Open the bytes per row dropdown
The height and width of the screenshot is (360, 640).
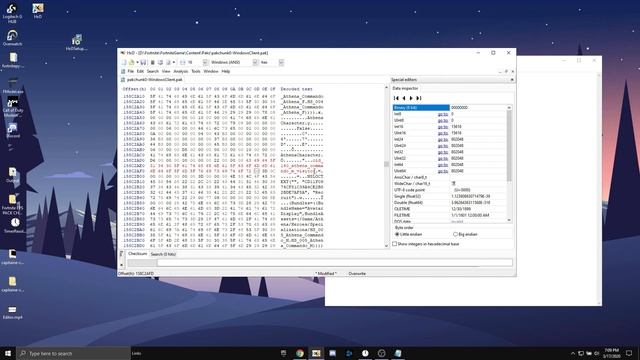click(x=205, y=62)
